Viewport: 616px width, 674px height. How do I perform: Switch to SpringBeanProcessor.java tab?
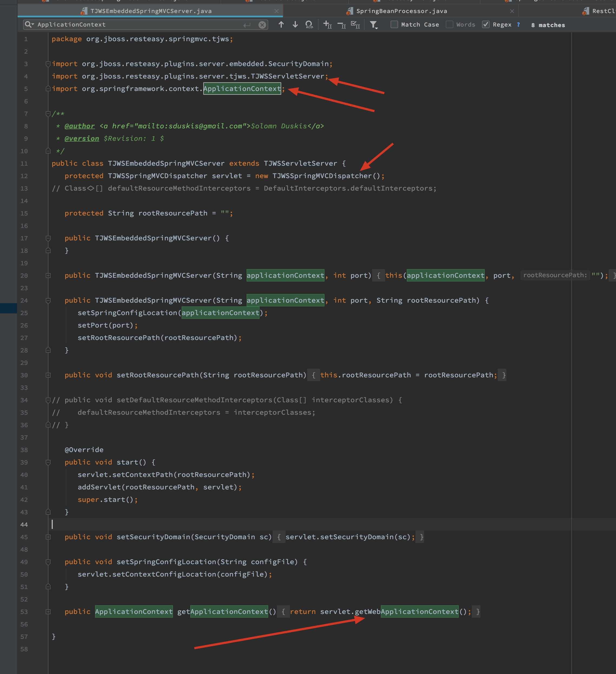[x=401, y=11]
